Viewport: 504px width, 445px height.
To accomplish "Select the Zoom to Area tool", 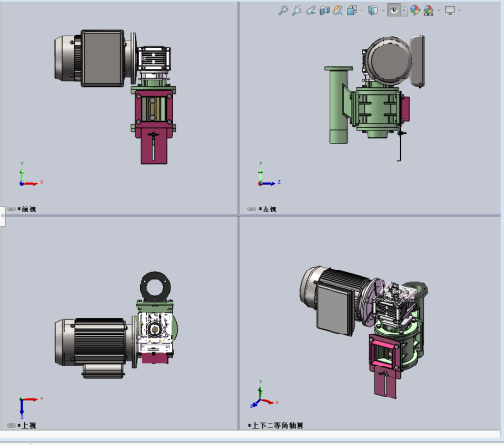I will point(297,10).
